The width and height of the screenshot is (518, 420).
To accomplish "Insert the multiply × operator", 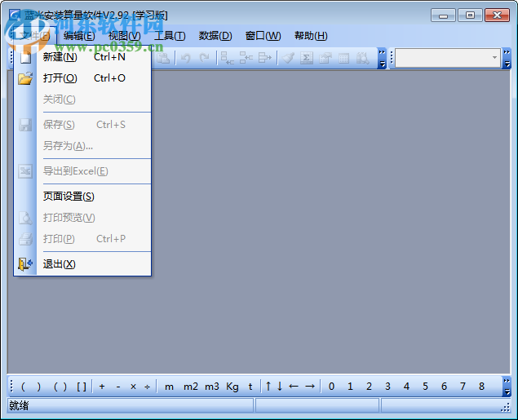I will (x=133, y=387).
